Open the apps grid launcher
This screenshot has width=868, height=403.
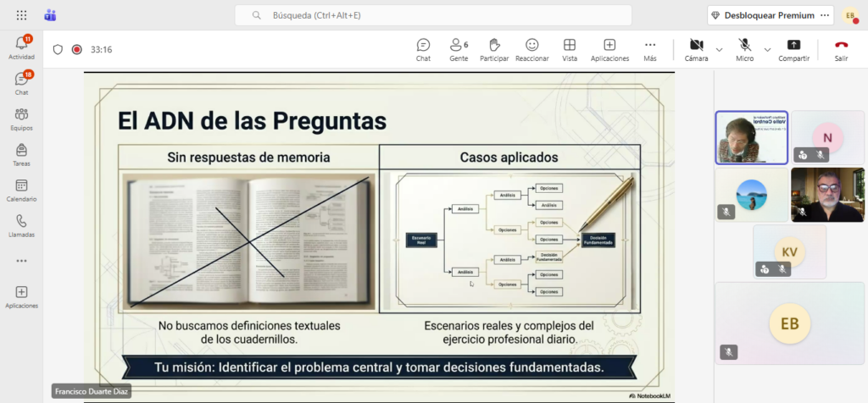[x=21, y=15]
